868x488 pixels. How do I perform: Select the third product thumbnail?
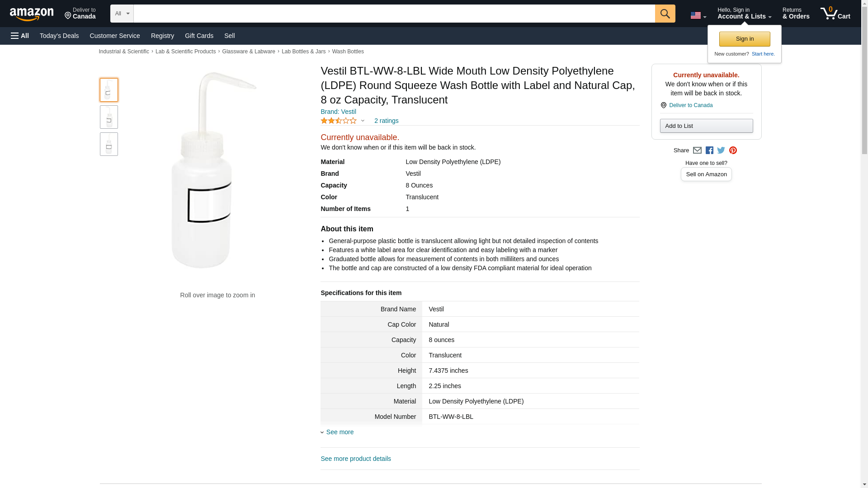click(x=109, y=144)
